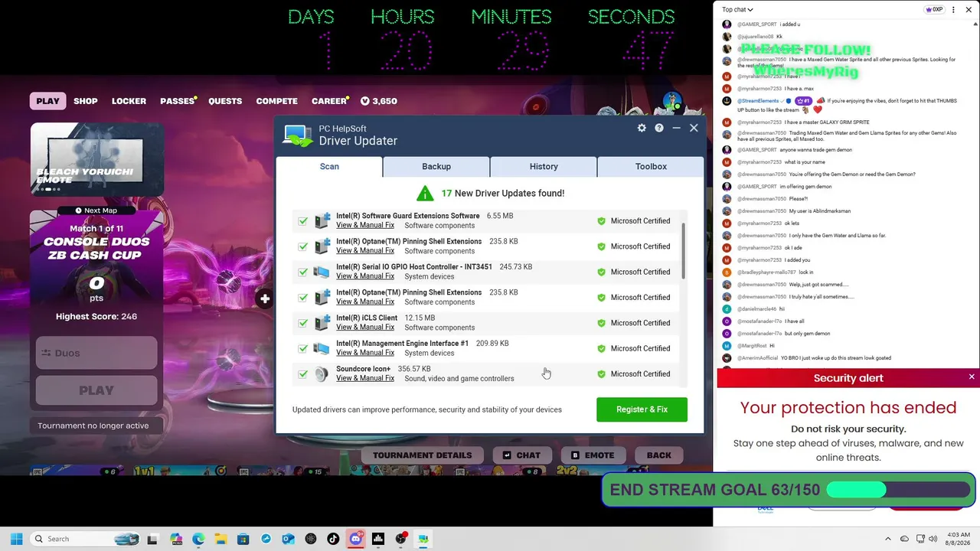Click the CHAT button in the game
Viewport: 980px width, 551px height.
[521, 455]
